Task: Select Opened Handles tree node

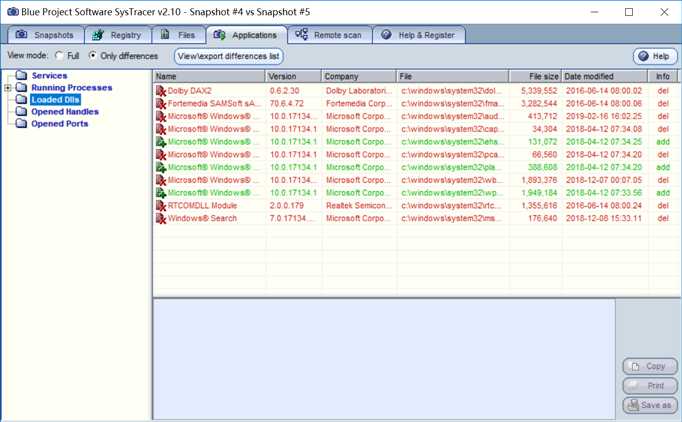Action: 65,112
